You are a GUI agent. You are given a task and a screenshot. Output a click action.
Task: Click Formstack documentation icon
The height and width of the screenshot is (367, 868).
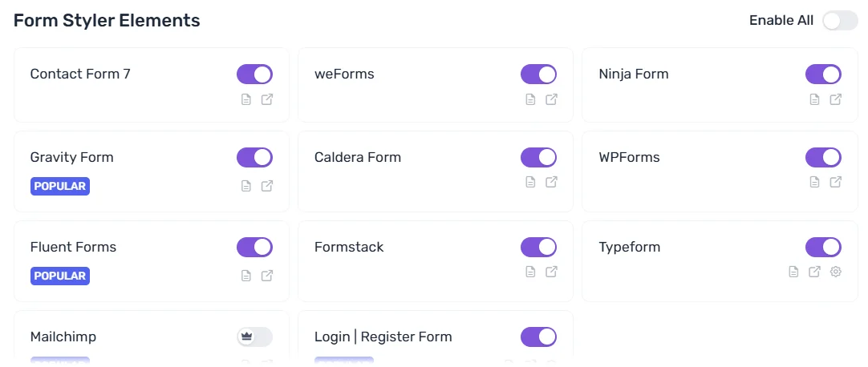530,272
